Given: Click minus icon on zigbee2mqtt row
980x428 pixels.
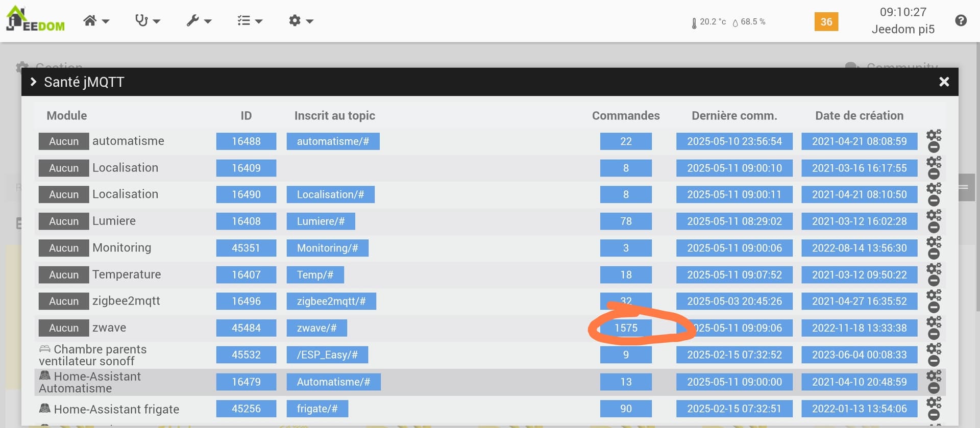Looking at the screenshot, I should point(934,308).
